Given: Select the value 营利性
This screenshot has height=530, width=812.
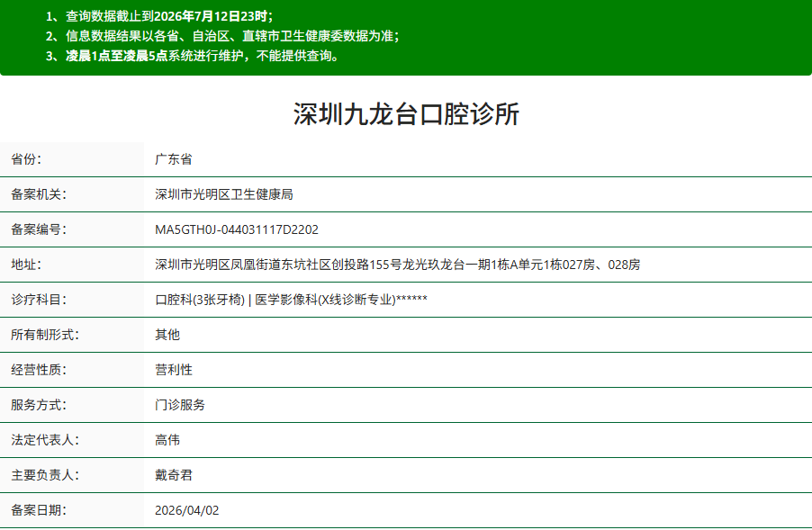Looking at the screenshot, I should pyautogui.click(x=174, y=370).
